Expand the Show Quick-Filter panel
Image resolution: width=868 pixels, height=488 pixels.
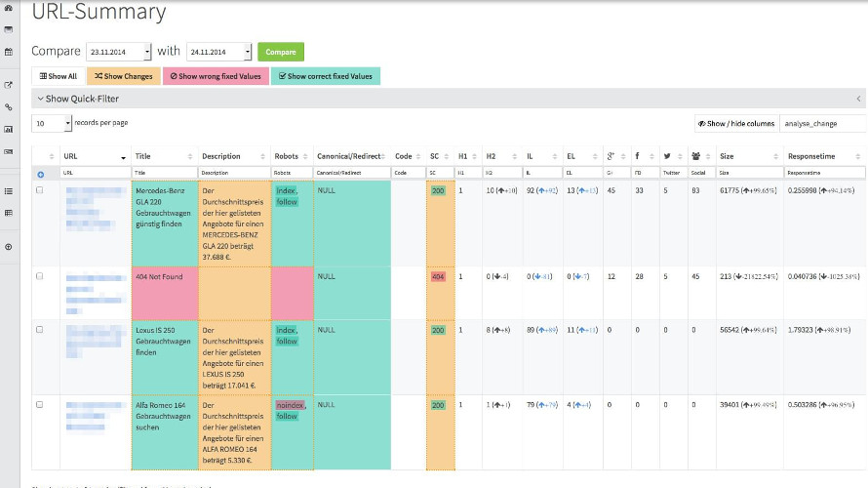[x=82, y=99]
